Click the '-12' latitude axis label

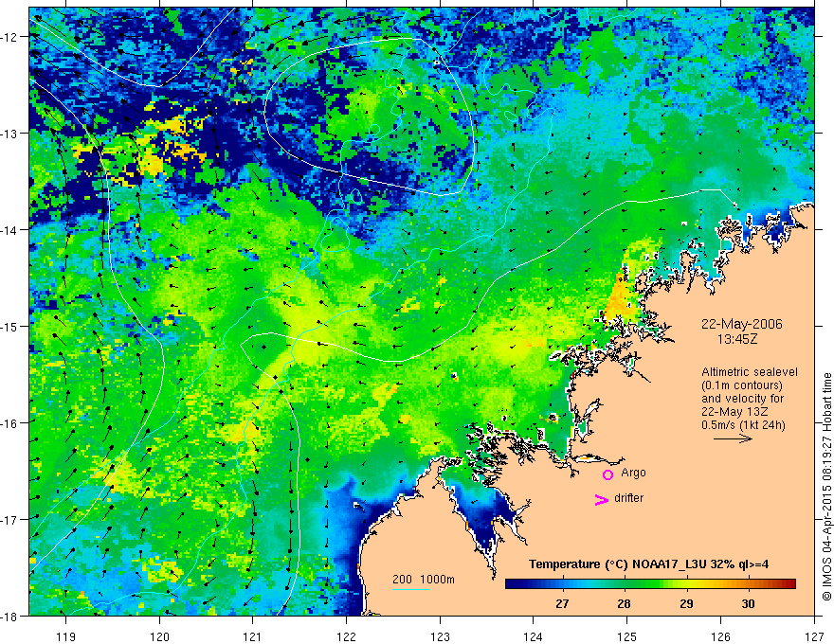9,37
